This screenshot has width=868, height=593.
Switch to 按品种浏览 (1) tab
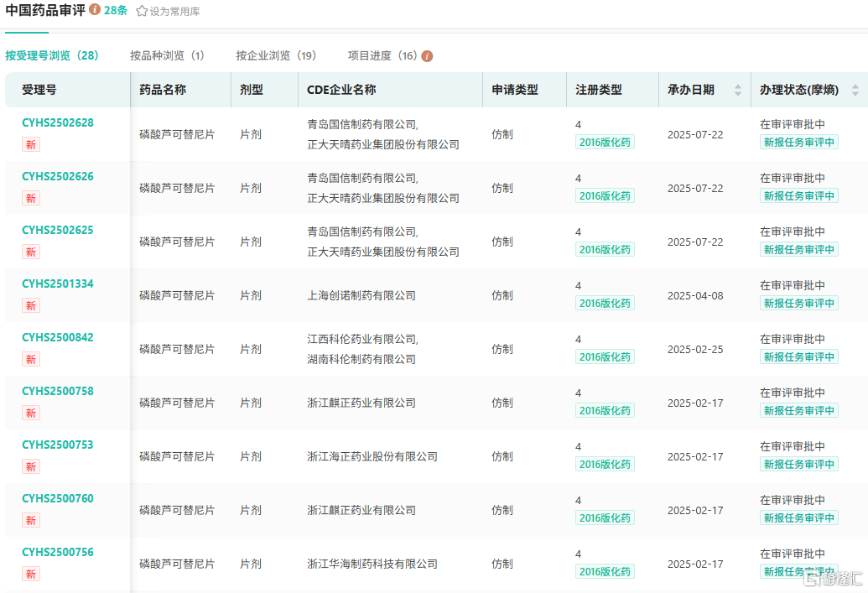(167, 55)
